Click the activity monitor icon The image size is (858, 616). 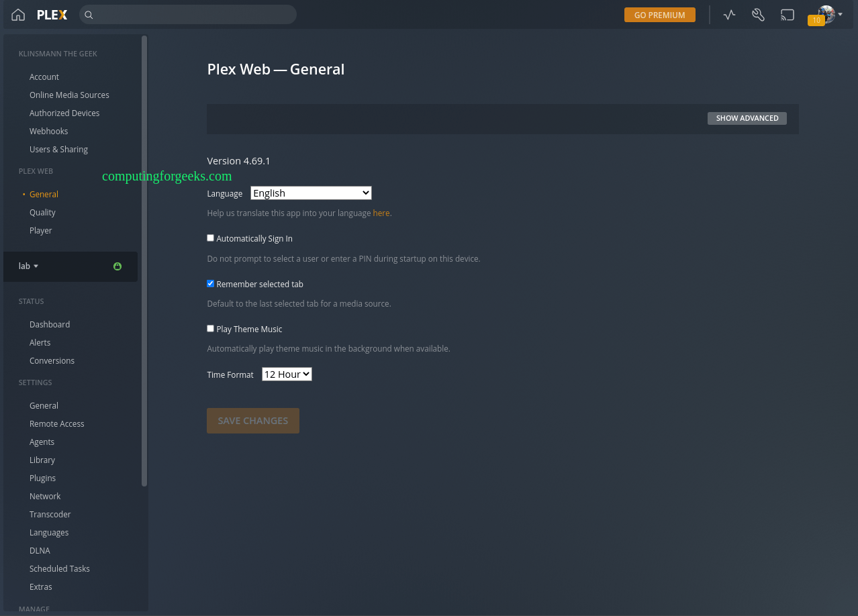(729, 14)
